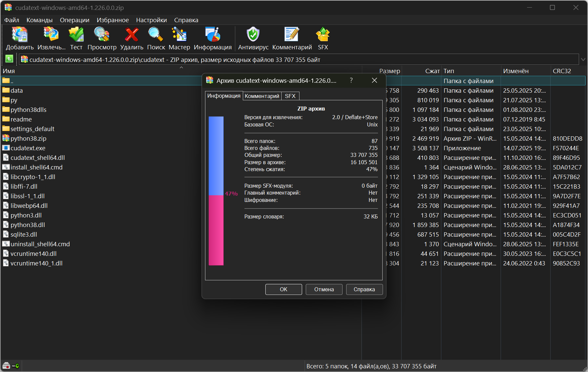Click the archive path address field
Viewport: 588px width, 372px height.
[299, 60]
